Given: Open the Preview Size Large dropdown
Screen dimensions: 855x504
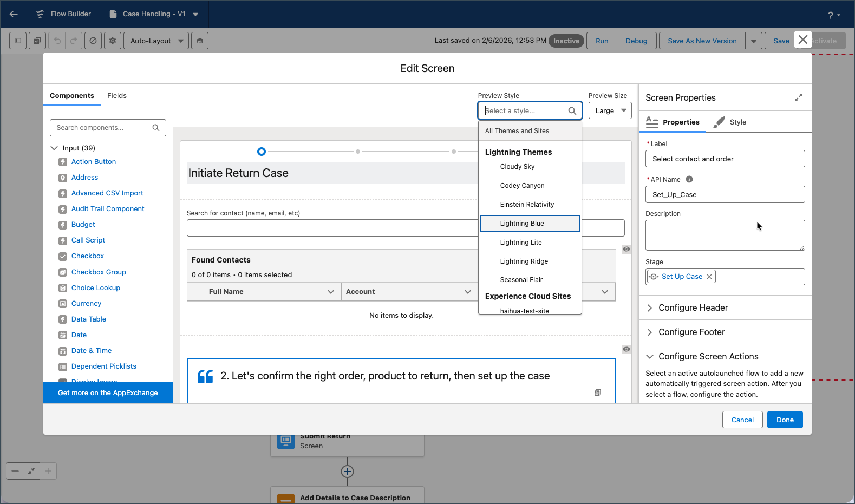Looking at the screenshot, I should tap(610, 110).
